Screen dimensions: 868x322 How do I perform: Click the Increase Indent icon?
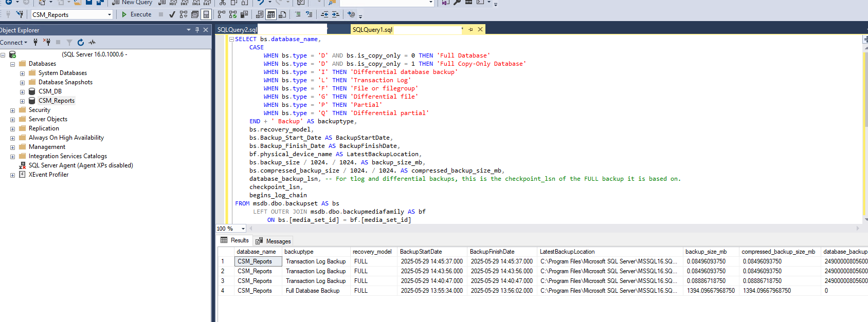pyautogui.click(x=335, y=14)
